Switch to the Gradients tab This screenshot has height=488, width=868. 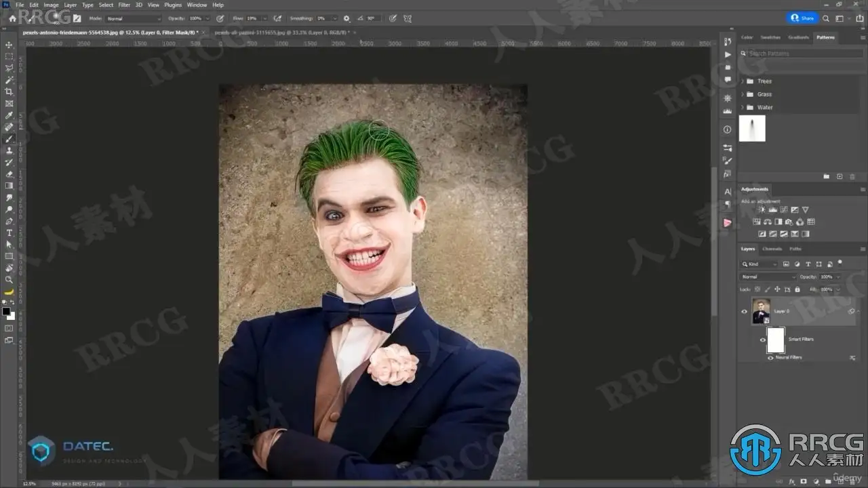[799, 37]
